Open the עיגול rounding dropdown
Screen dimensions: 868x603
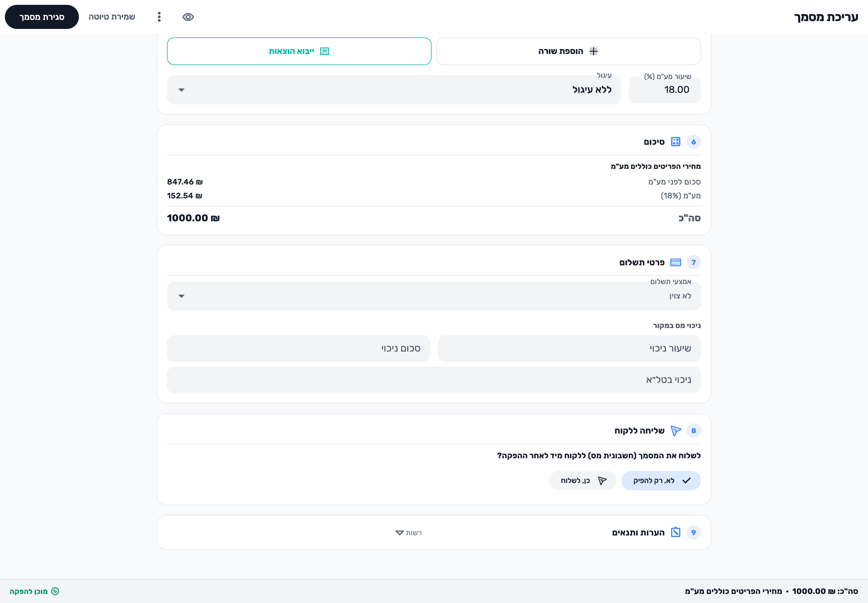pos(394,90)
